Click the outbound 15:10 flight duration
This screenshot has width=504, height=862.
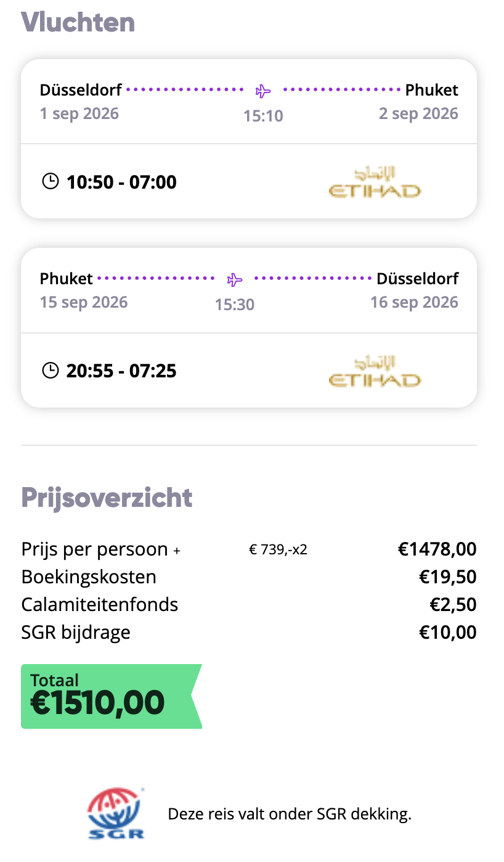tap(263, 116)
